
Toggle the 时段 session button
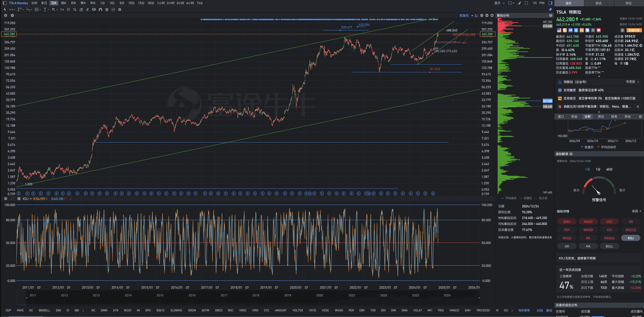(540, 310)
